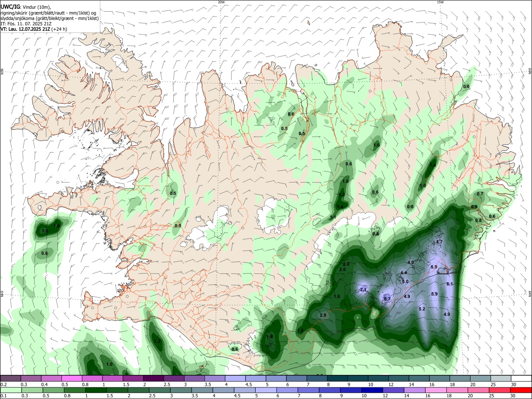This screenshot has height=399, width=532.
Task: Click the 'rigning/skúrir' legend description line
Action: (x=48, y=12)
